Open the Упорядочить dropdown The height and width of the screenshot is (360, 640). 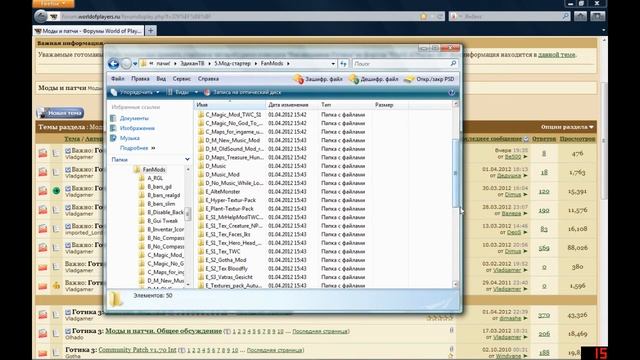click(x=136, y=92)
